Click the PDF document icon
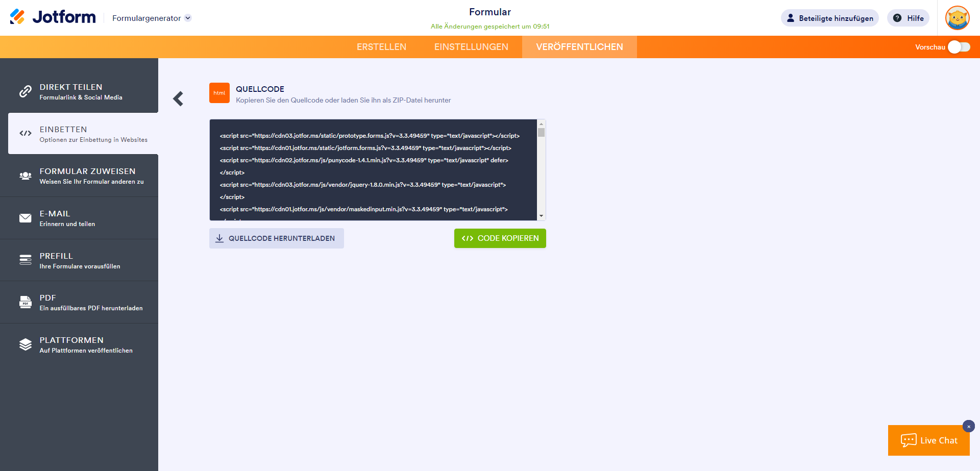 pos(26,302)
